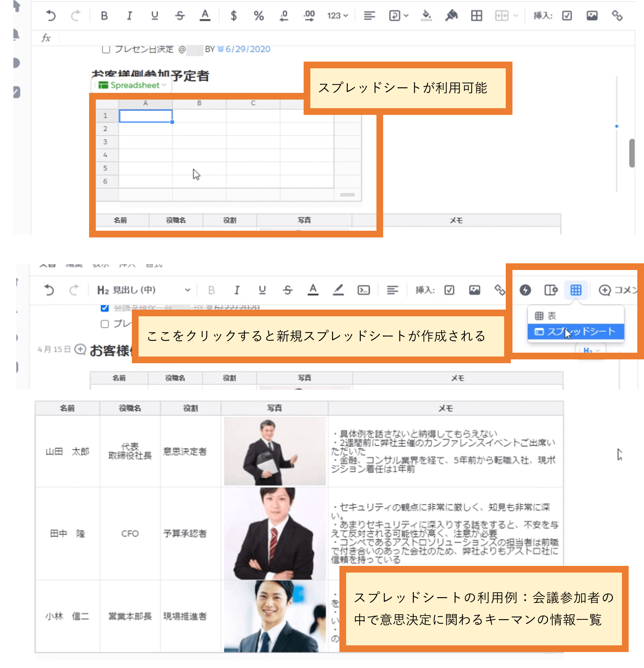Click the fill color bucket icon

pyautogui.click(x=427, y=16)
